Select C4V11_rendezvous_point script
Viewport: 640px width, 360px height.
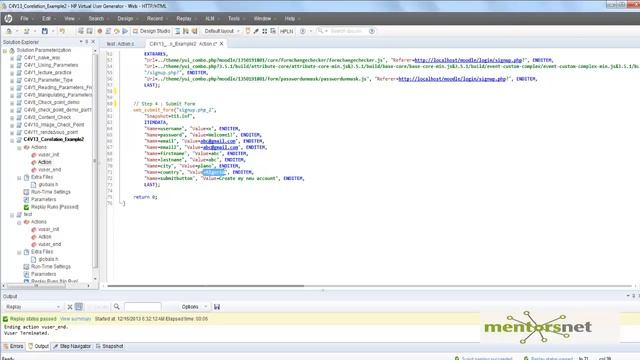pos(51,132)
